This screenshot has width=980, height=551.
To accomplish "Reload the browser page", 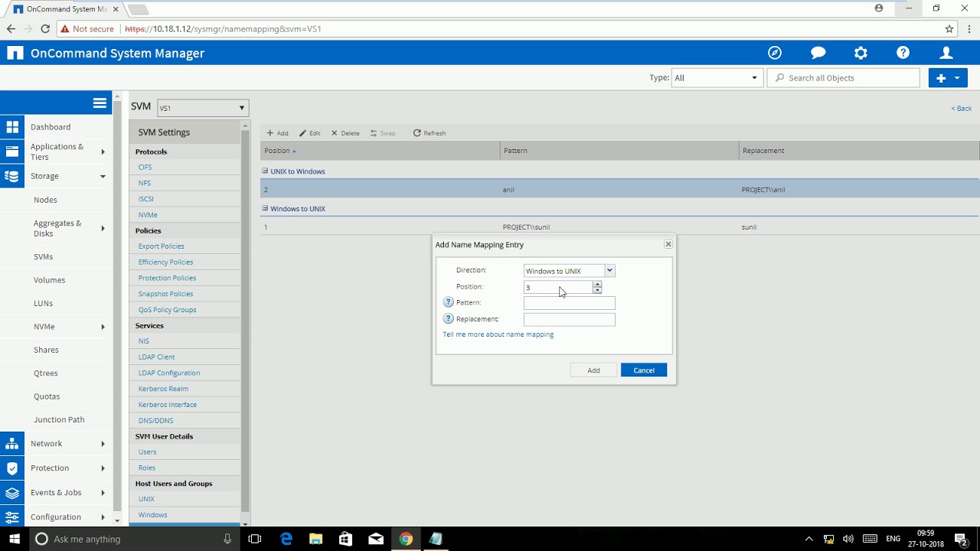I will 45,28.
